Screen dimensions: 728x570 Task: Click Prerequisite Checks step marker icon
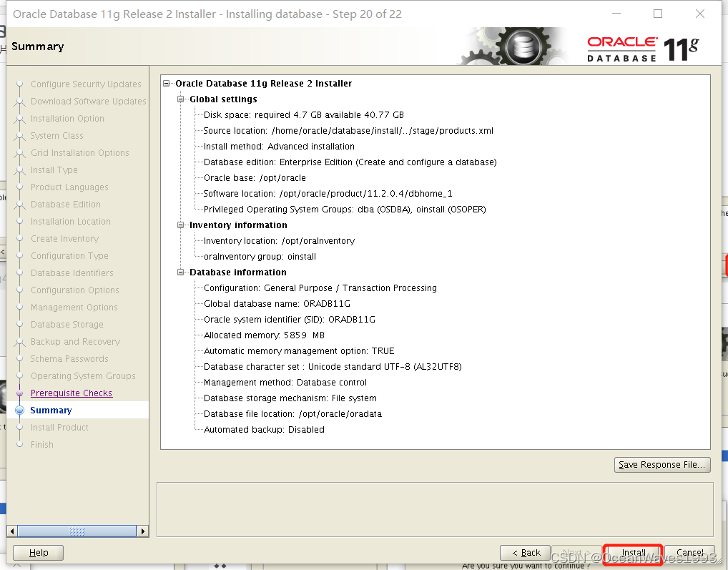point(19,393)
